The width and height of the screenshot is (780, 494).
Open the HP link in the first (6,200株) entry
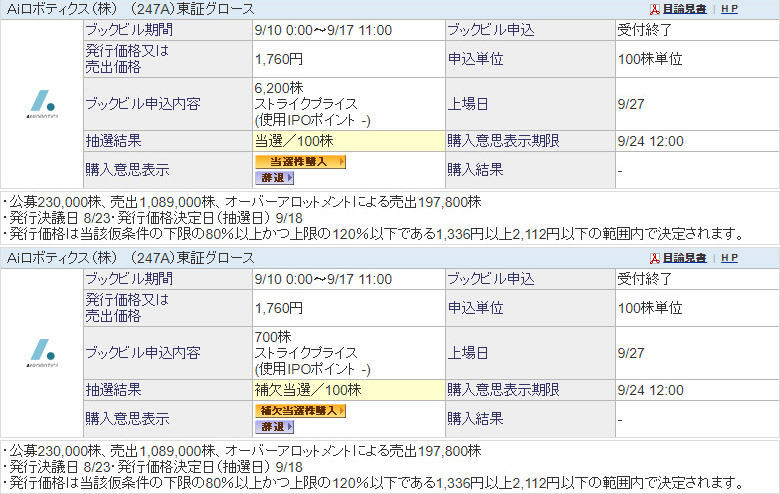(729, 9)
